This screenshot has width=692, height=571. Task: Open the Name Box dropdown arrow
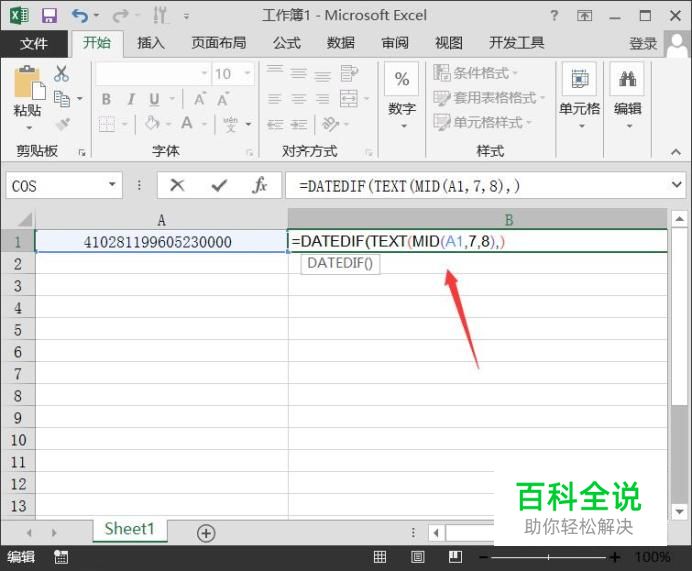click(113, 184)
